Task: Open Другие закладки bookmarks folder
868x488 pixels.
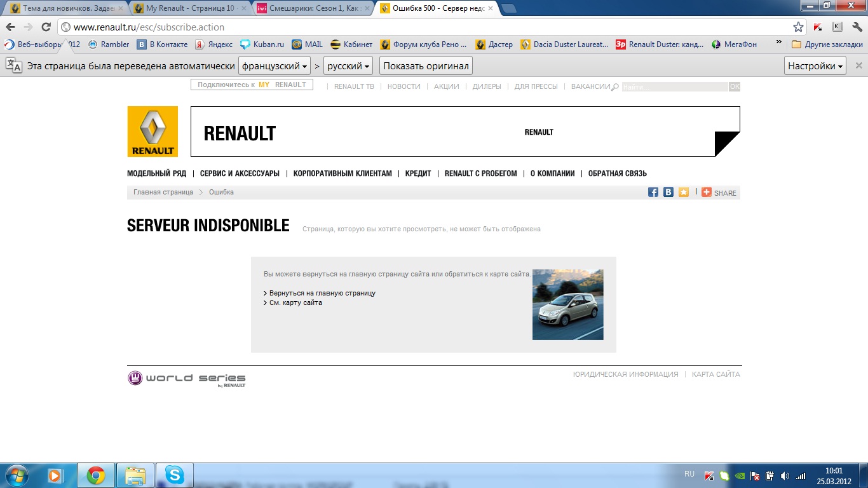Action: point(827,44)
